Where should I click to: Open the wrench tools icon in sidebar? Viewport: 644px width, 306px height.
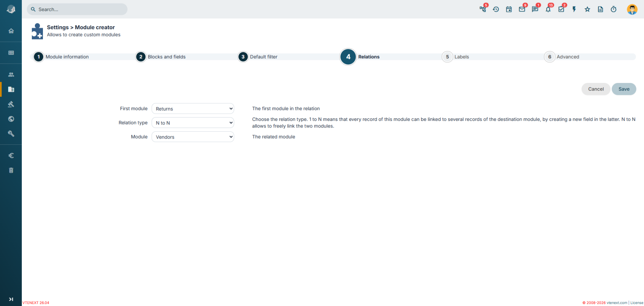[11, 134]
